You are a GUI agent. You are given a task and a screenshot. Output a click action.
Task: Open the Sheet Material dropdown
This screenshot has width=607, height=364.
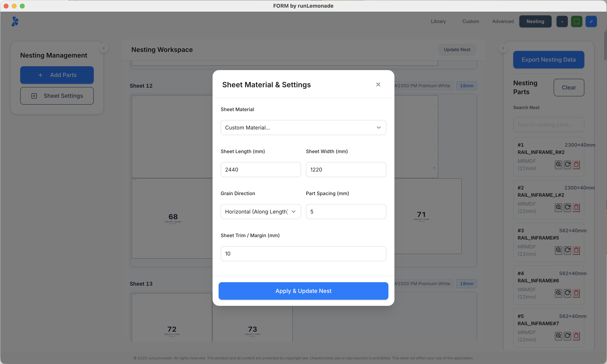pyautogui.click(x=303, y=127)
